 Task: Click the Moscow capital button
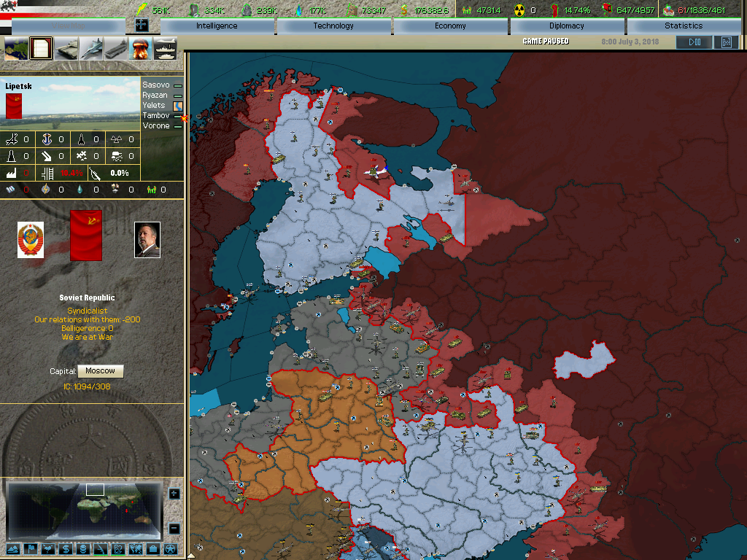(x=100, y=371)
